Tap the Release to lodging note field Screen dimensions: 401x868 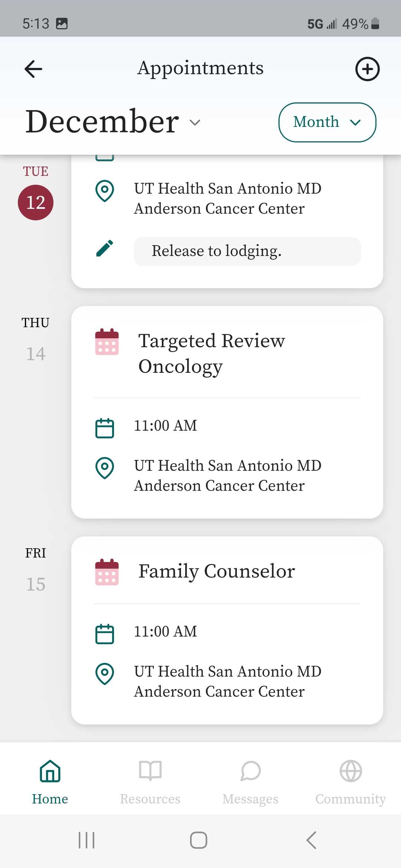point(247,251)
